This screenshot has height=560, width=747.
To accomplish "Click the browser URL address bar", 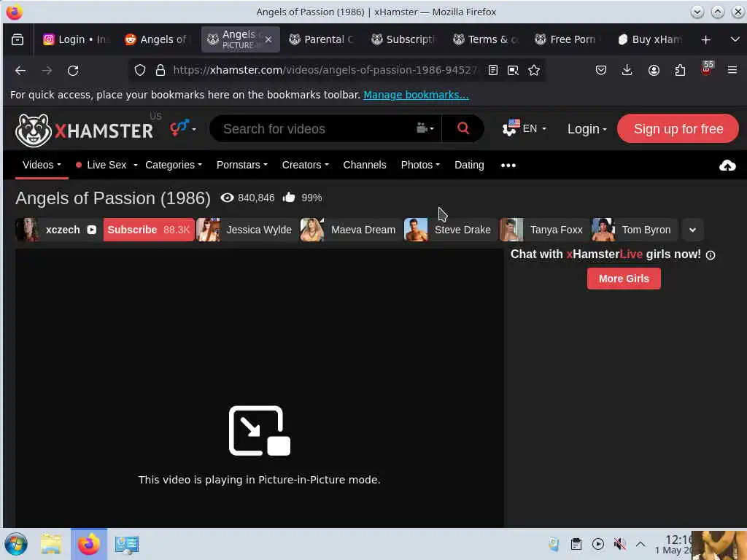I will (325, 70).
